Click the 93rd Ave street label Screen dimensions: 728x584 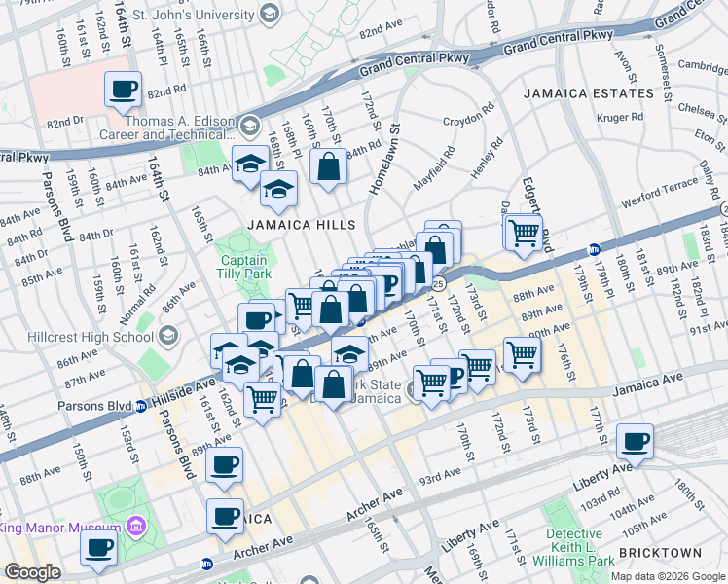pyautogui.click(x=440, y=477)
